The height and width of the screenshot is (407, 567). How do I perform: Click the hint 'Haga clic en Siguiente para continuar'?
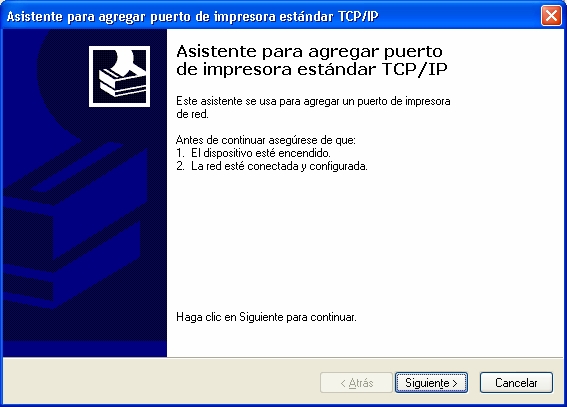[x=266, y=317]
